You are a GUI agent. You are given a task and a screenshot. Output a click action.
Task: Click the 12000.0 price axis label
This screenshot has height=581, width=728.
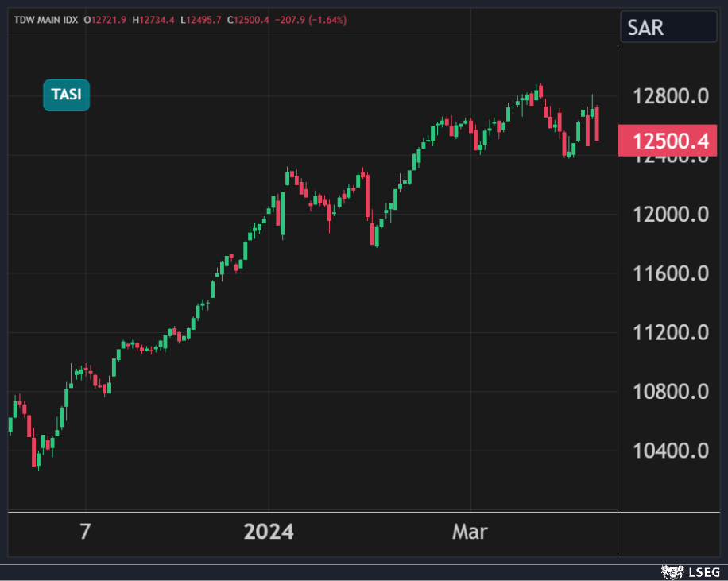(x=670, y=215)
